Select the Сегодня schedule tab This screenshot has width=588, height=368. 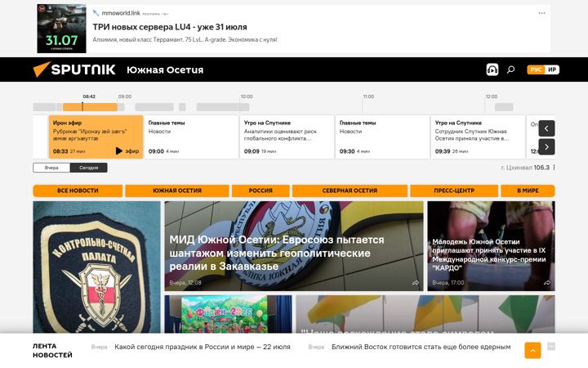(x=88, y=168)
